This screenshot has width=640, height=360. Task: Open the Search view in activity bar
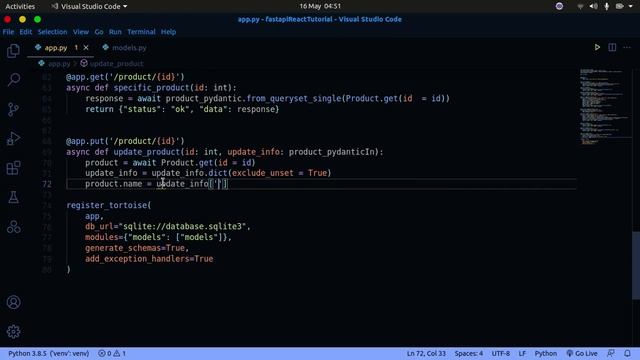(13, 80)
